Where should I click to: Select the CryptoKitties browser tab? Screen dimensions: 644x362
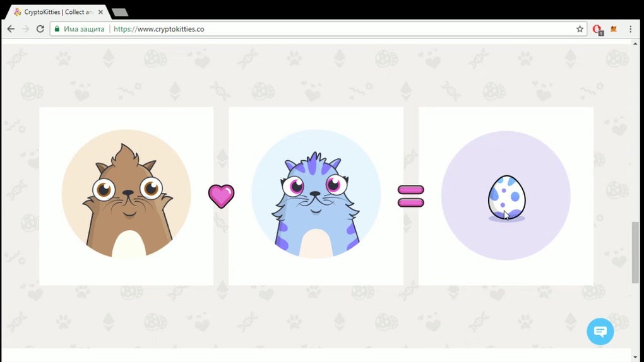click(x=57, y=12)
